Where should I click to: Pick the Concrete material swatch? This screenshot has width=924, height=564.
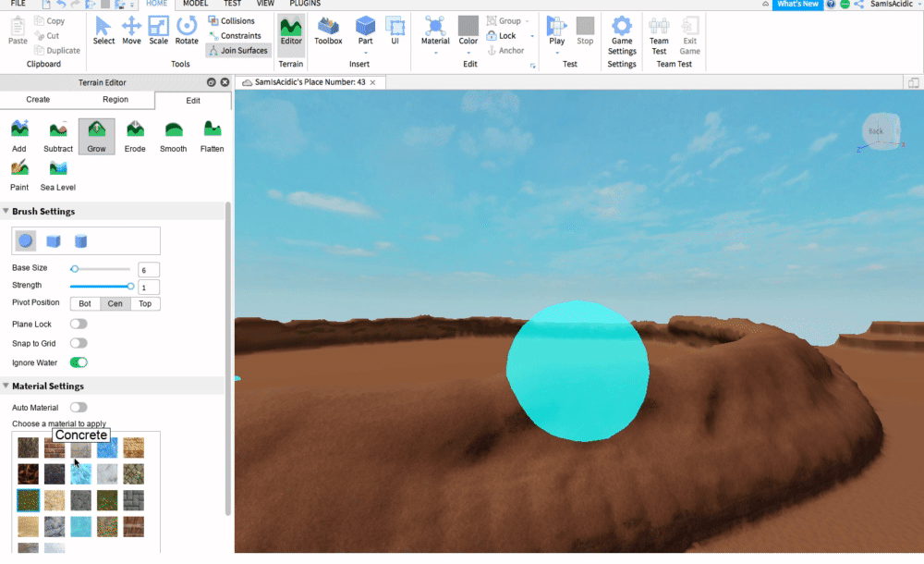[80, 448]
